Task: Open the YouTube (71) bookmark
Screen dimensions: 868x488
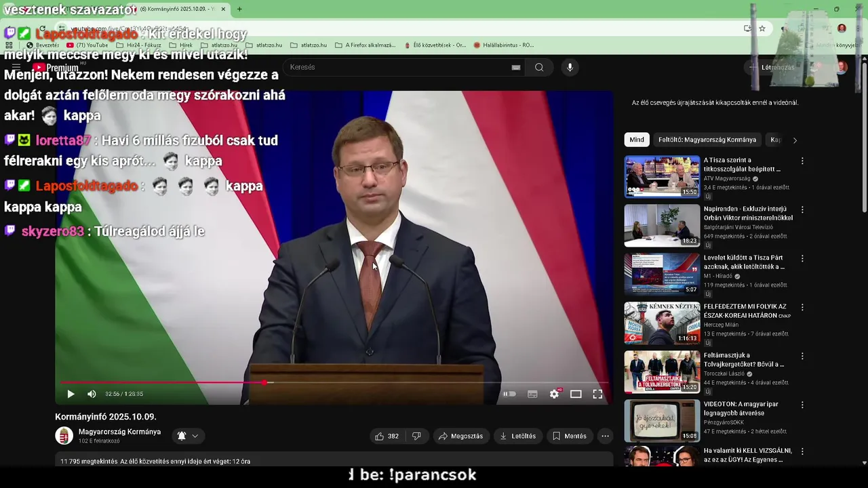Action: [87, 45]
